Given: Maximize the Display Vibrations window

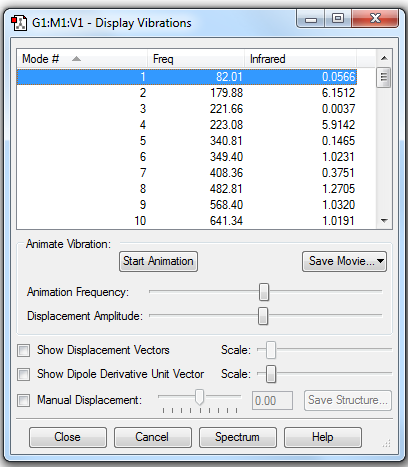Looking at the screenshot, I should tap(338, 19).
